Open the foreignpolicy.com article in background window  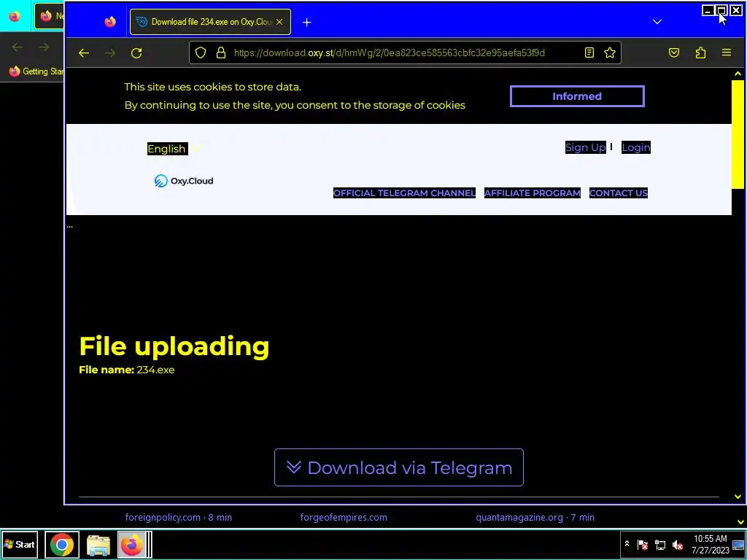[179, 518]
